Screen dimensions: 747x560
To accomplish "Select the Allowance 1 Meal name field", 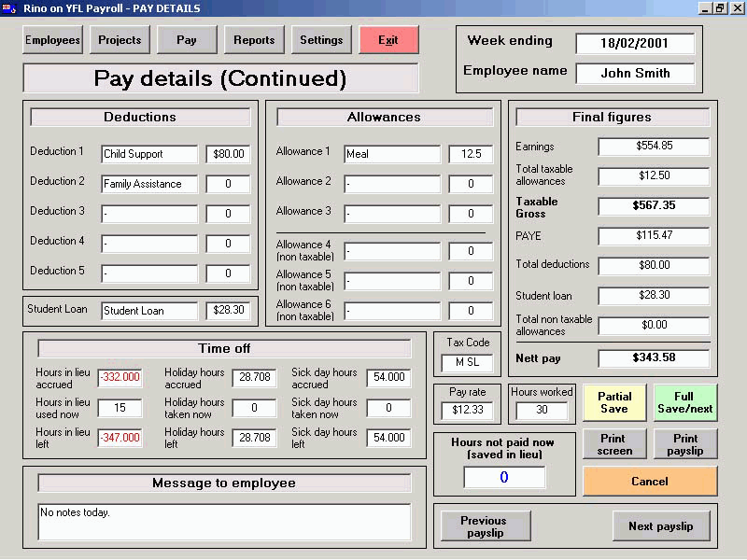I will (x=392, y=154).
